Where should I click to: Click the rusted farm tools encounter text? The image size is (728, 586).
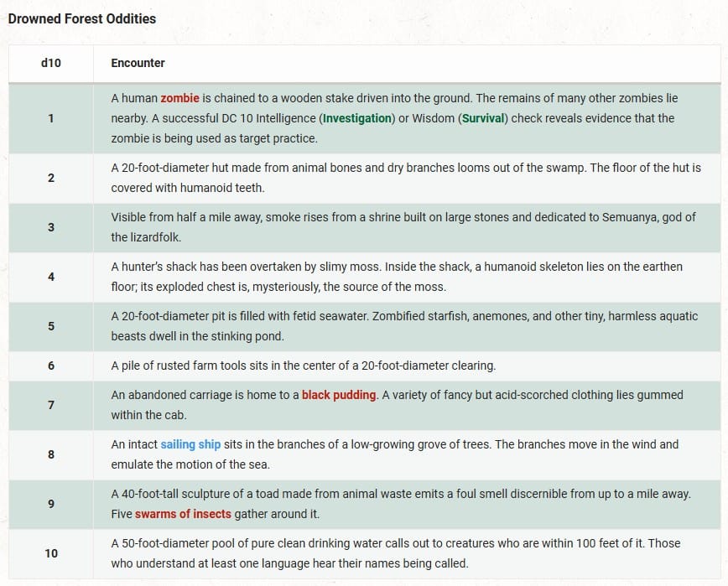[303, 366]
